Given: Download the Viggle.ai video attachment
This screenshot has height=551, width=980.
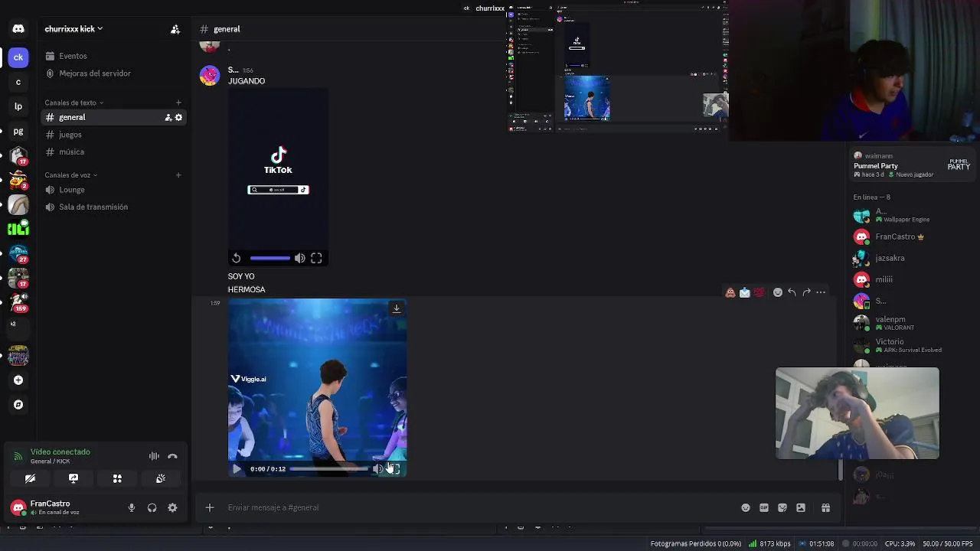Looking at the screenshot, I should (x=396, y=308).
